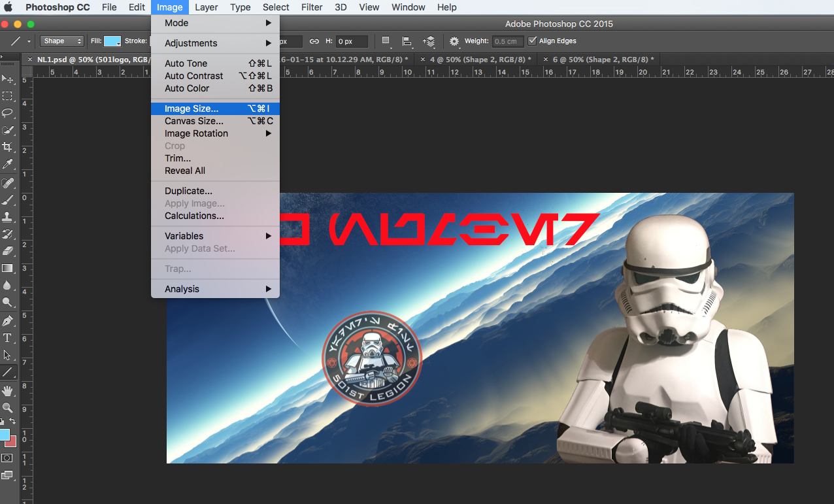Expand the Mode submenu
This screenshot has height=504, width=834.
(x=215, y=23)
